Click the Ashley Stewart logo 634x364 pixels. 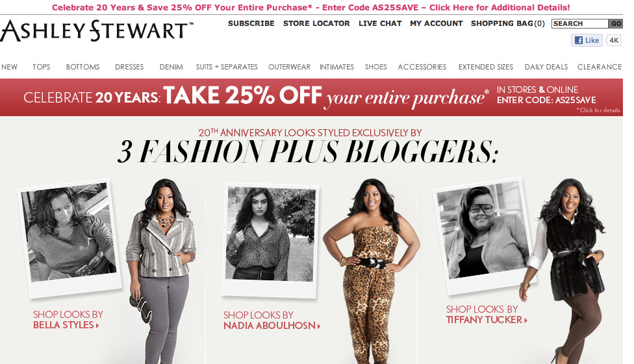pyautogui.click(x=97, y=30)
